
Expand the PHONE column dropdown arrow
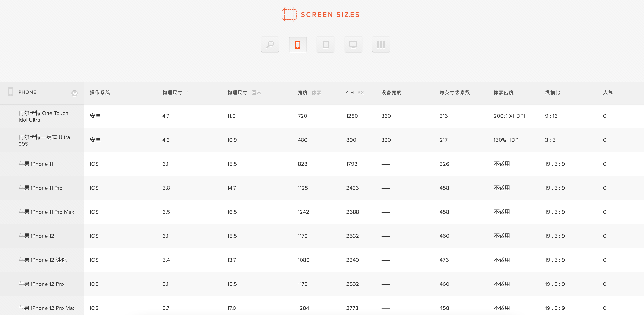click(74, 93)
